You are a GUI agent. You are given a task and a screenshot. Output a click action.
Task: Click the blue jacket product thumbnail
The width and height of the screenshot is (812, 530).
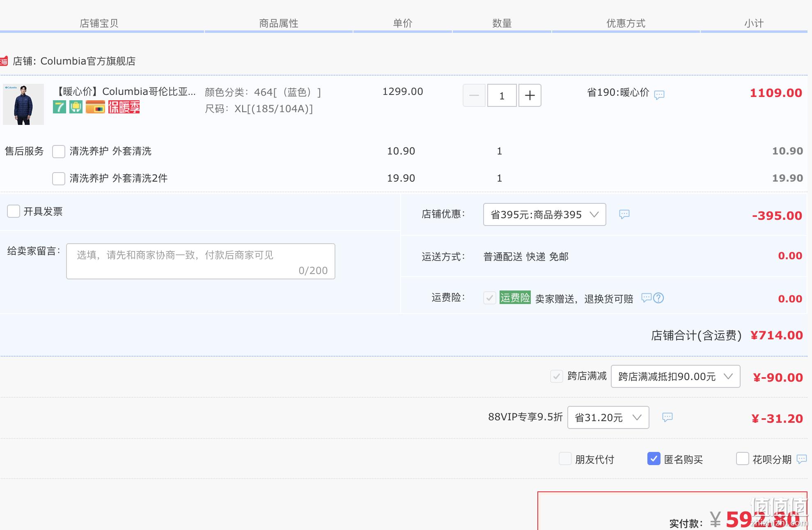pyautogui.click(x=23, y=104)
